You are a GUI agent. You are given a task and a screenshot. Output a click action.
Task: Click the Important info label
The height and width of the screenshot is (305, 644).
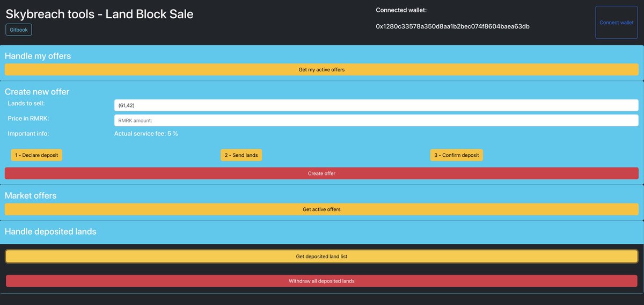coord(28,133)
